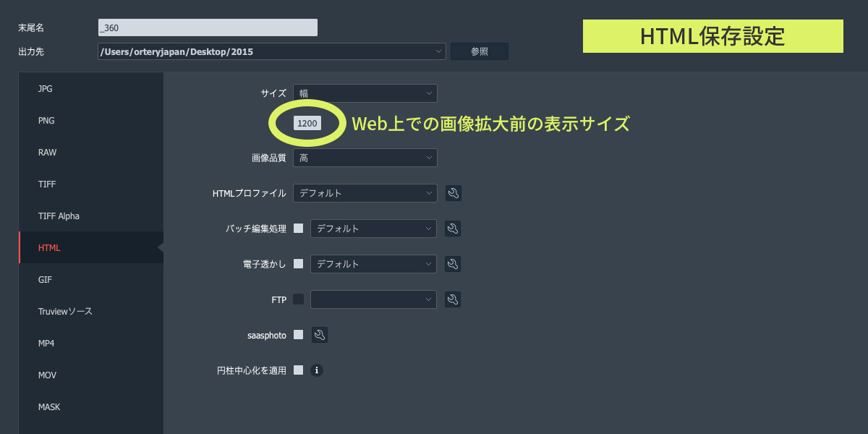
Task: Open watermark wrench settings icon
Action: coord(453,264)
